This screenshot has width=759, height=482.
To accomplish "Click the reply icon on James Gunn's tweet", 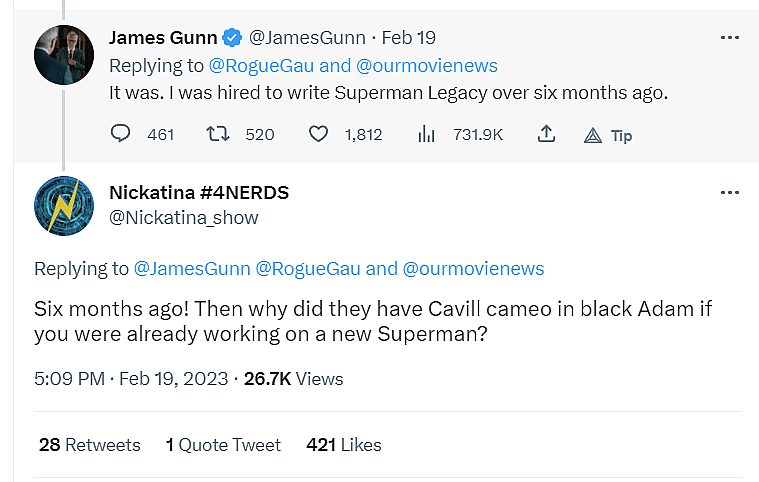I will pyautogui.click(x=120, y=134).
